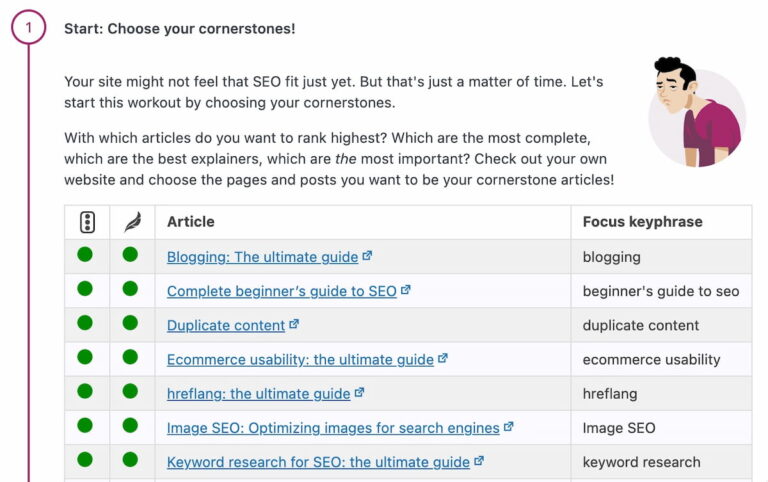Click readability green dot in Keyword research row
Screen dimensions: 768x482
click(130, 460)
